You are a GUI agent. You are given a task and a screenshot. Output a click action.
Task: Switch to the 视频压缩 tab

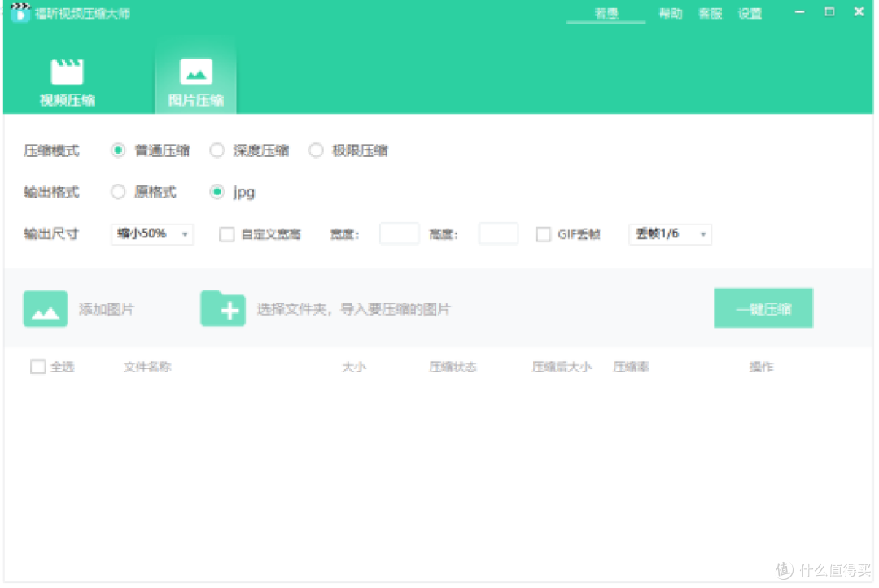point(68,82)
